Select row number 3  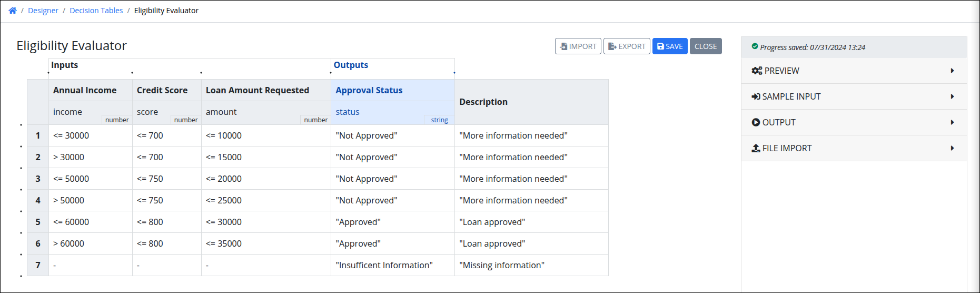pyautogui.click(x=38, y=179)
